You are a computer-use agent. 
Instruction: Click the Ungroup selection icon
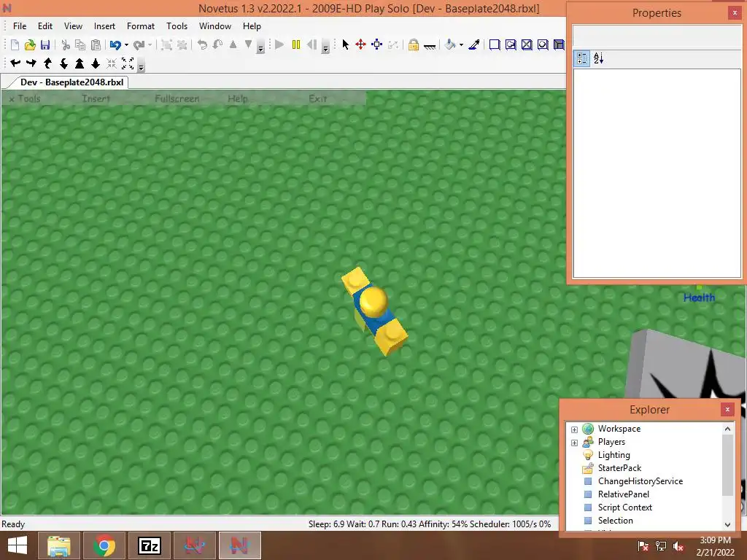click(x=182, y=44)
